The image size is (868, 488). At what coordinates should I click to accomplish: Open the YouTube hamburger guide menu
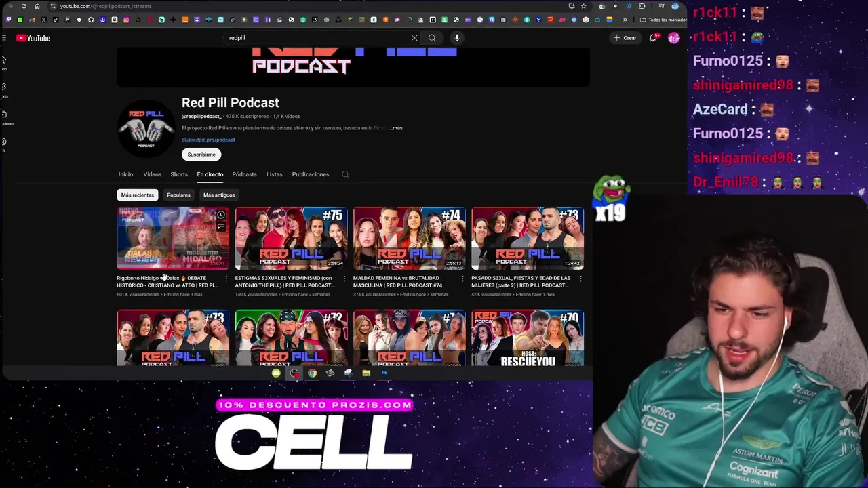click(x=4, y=38)
